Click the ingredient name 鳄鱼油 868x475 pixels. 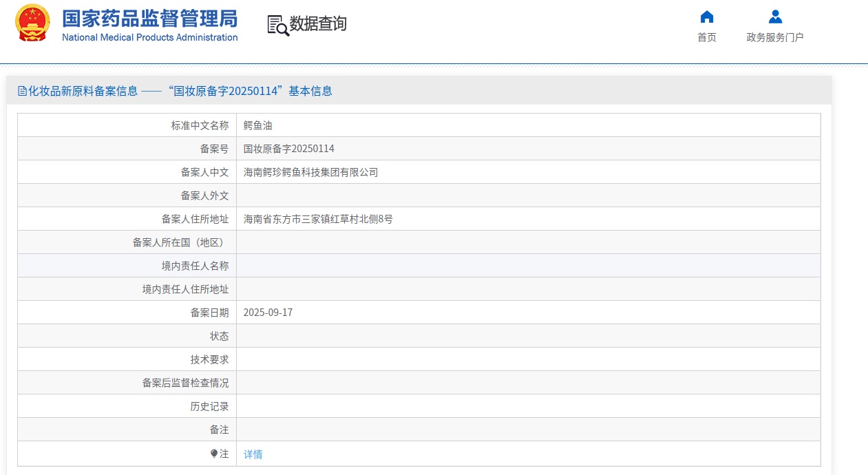pos(258,125)
